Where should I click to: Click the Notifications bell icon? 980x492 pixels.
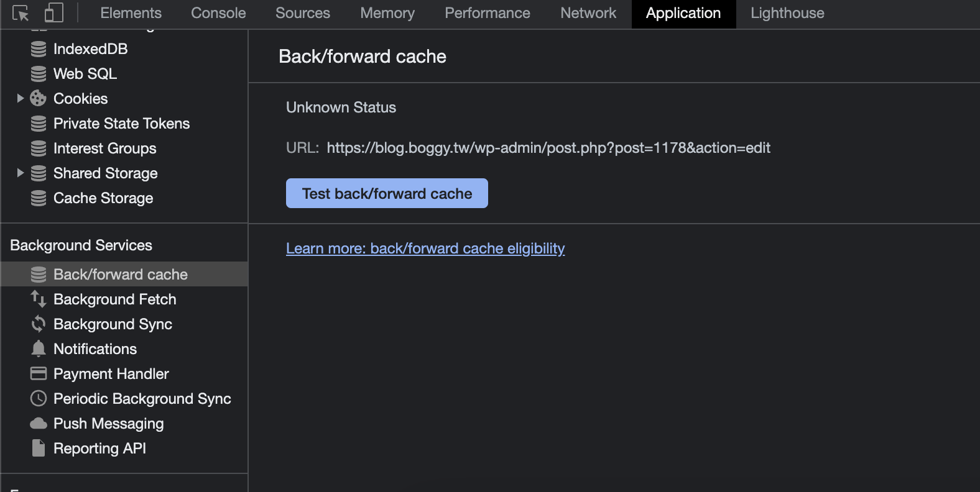[39, 349]
